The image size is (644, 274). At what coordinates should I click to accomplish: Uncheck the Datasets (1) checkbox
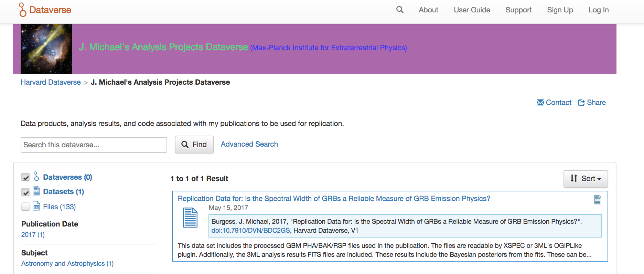[x=25, y=192]
